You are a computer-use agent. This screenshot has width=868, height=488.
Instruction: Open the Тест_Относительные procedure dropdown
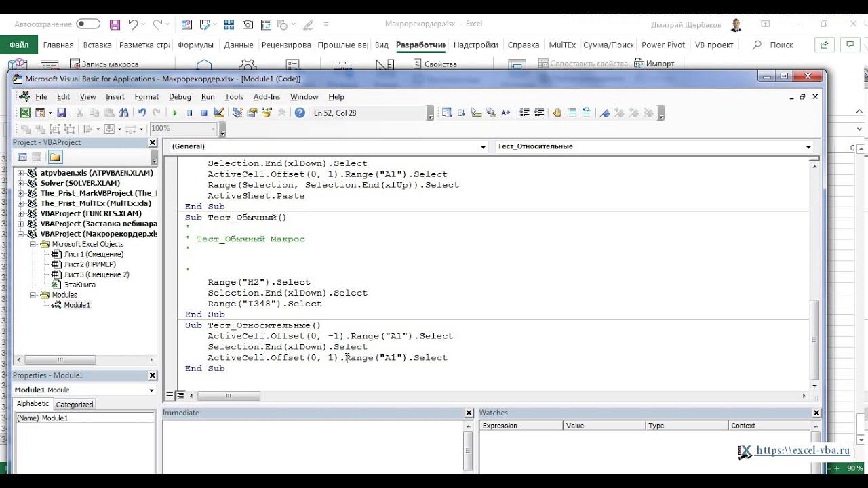click(654, 146)
